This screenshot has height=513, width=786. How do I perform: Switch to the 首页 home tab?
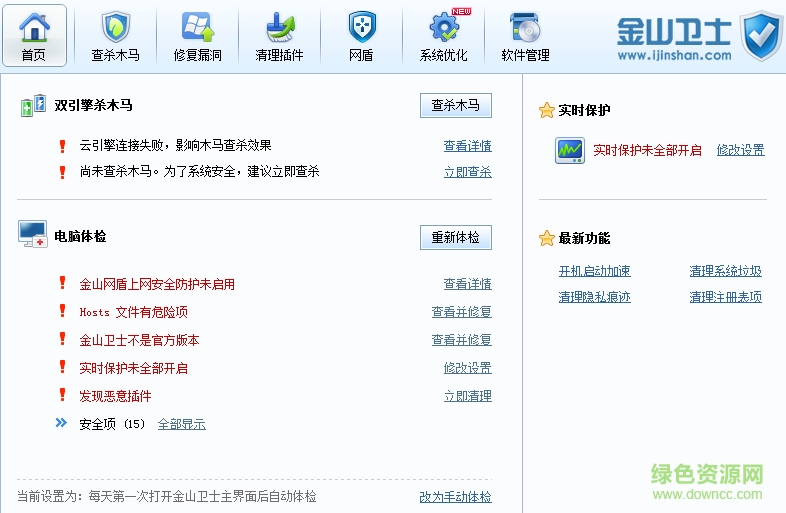[x=34, y=36]
